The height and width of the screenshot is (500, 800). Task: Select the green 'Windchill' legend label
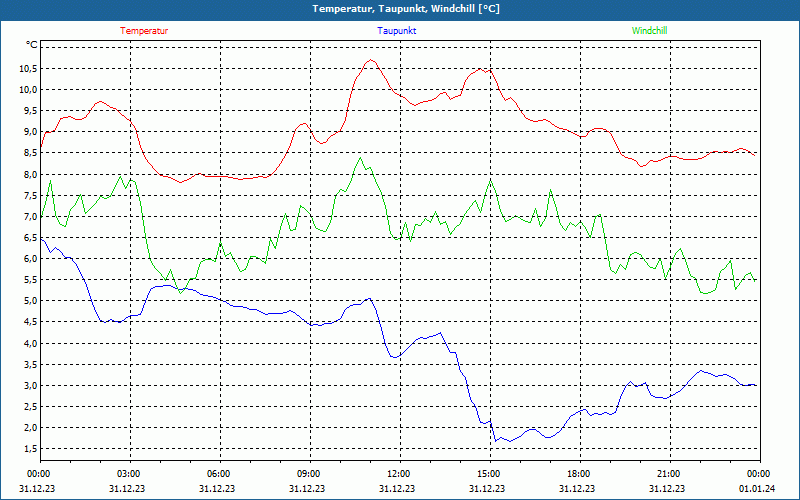pyautogui.click(x=649, y=31)
